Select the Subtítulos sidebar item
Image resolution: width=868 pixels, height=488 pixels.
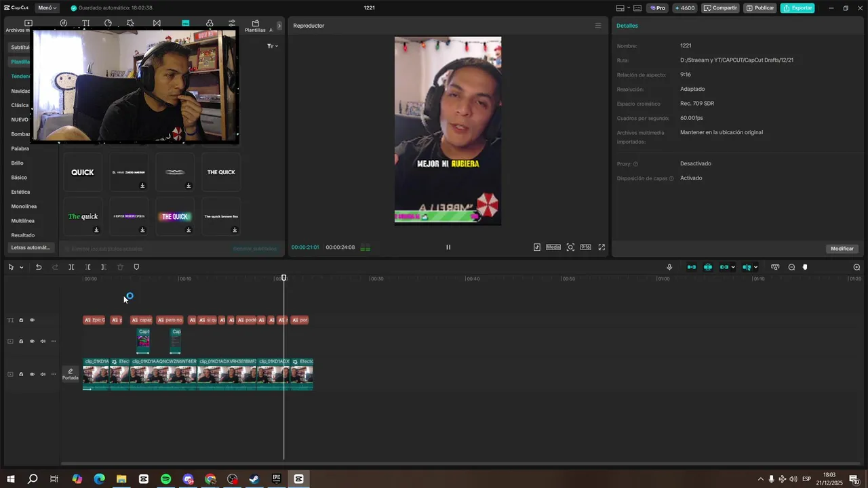point(20,47)
